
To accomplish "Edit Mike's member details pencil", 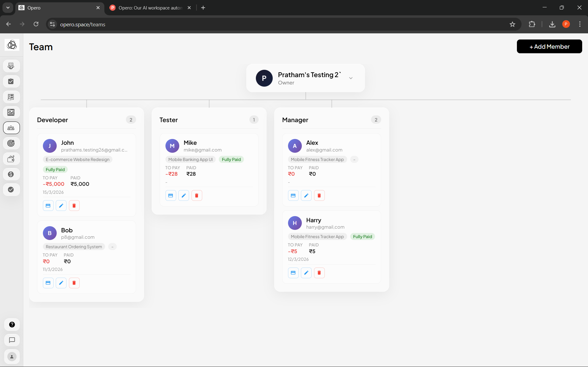I will click(x=184, y=196).
